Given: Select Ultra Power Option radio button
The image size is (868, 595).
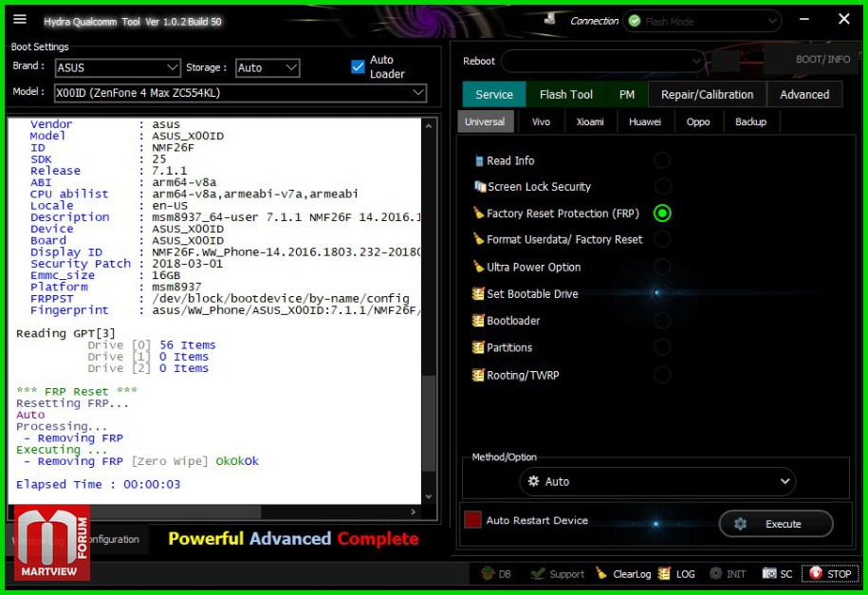Looking at the screenshot, I should coord(662,267).
